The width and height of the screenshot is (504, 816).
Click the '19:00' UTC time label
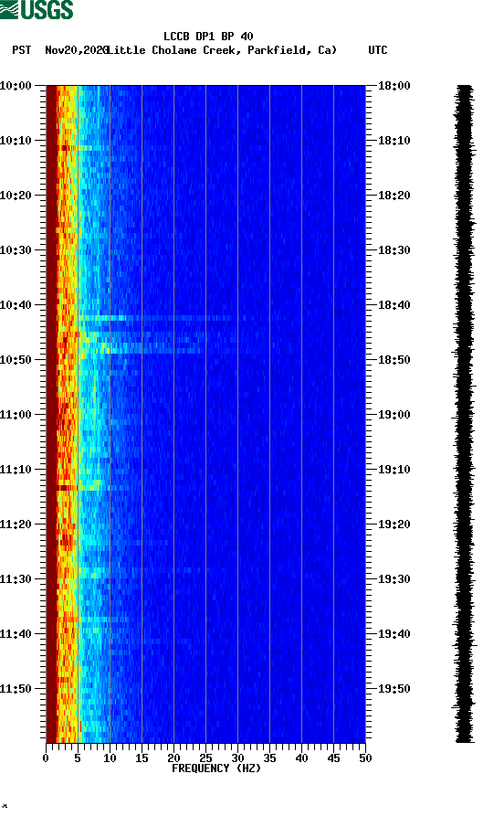click(x=394, y=414)
